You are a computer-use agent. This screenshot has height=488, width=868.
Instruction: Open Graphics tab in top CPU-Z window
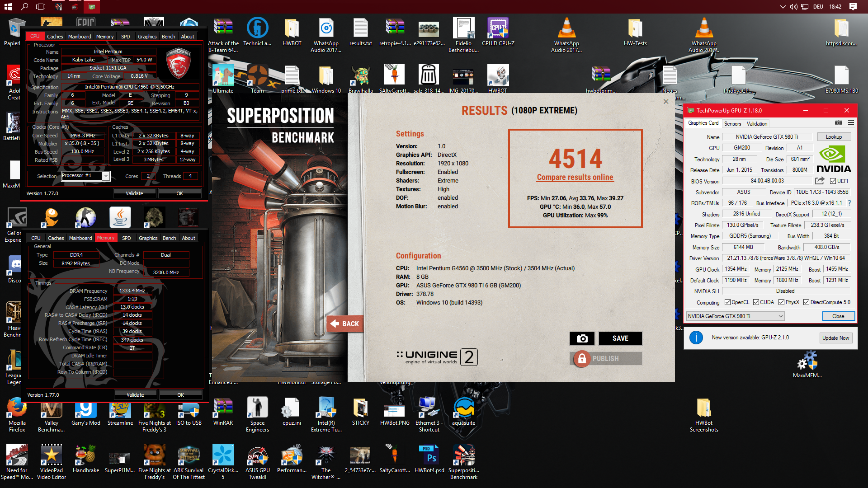tap(147, 37)
